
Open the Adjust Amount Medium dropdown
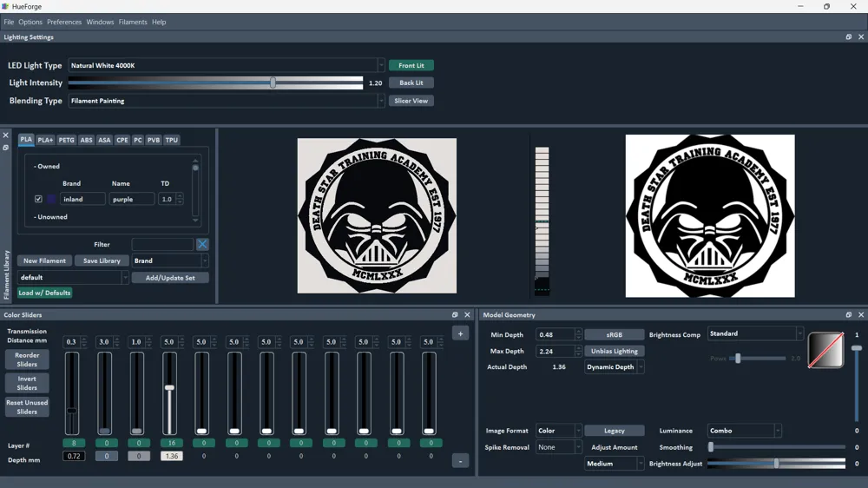615,464
